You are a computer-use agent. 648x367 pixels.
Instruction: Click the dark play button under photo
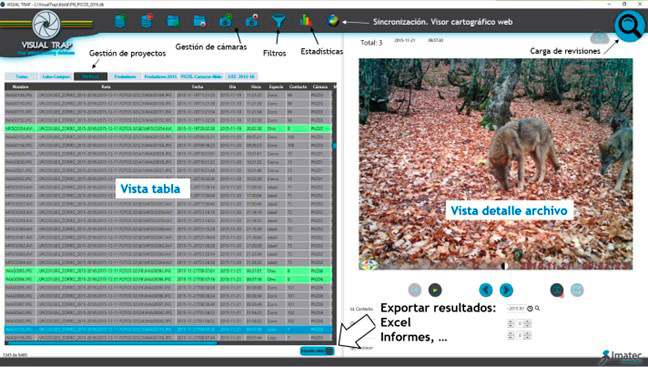click(435, 290)
